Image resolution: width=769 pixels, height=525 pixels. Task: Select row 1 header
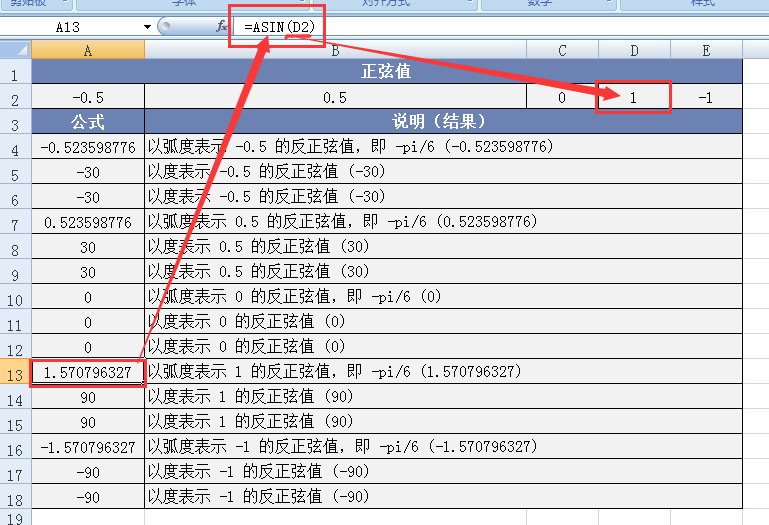click(15, 72)
